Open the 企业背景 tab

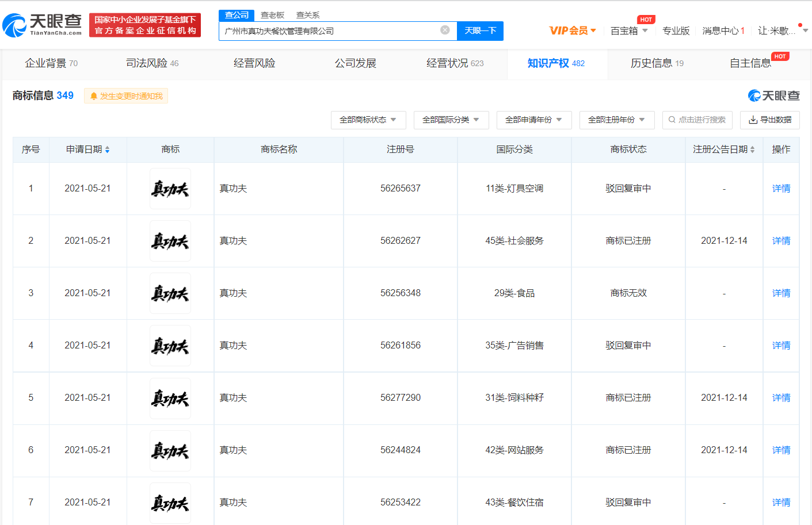(51, 63)
